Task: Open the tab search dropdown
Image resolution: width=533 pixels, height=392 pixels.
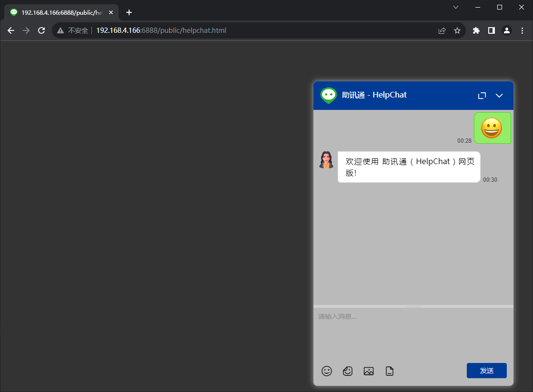Action: pos(456,7)
